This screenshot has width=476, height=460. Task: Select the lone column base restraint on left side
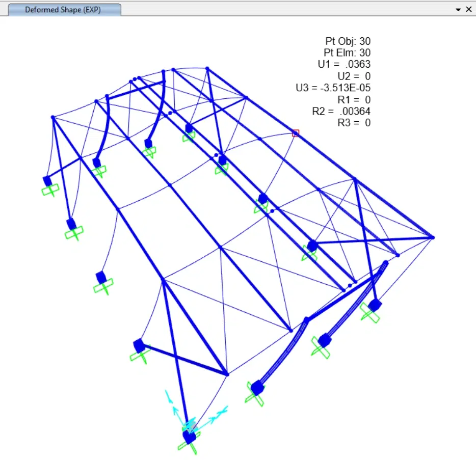103,286
